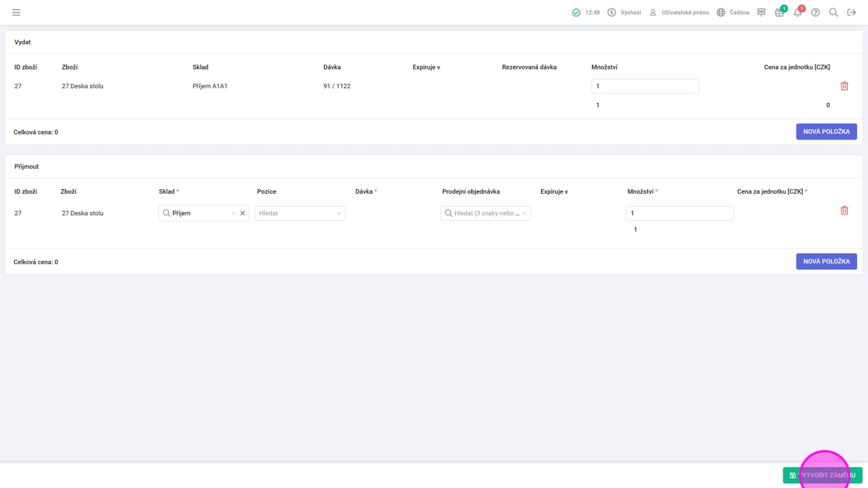
Task: Click the Expiruje v header in Přijmout
Action: tap(554, 191)
